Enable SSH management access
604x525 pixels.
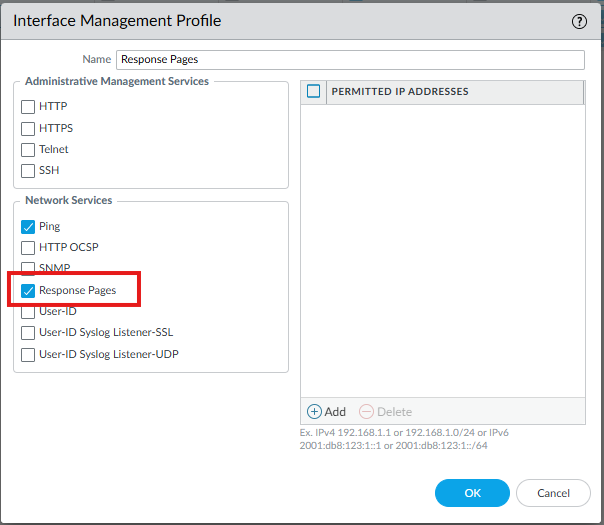click(28, 170)
